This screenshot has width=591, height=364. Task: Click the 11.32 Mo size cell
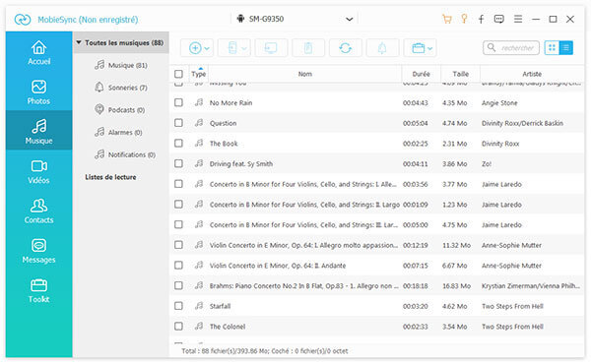pyautogui.click(x=456, y=245)
